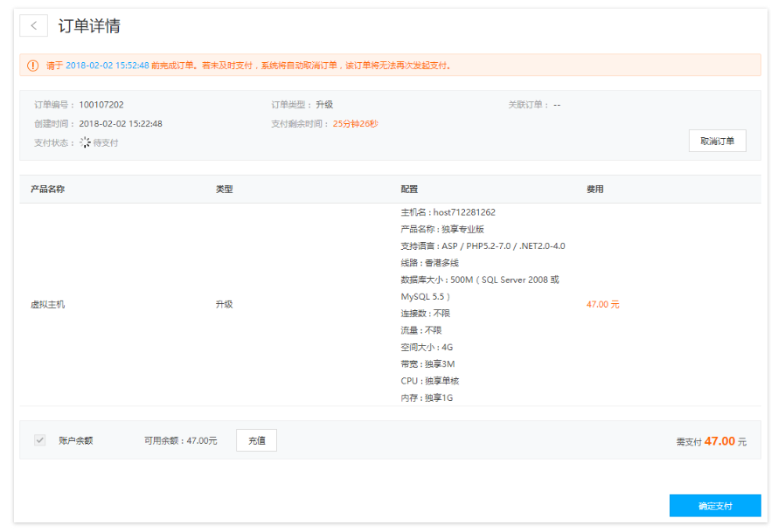Click the 费用 column header
Screen dimensions: 771x532
point(594,190)
